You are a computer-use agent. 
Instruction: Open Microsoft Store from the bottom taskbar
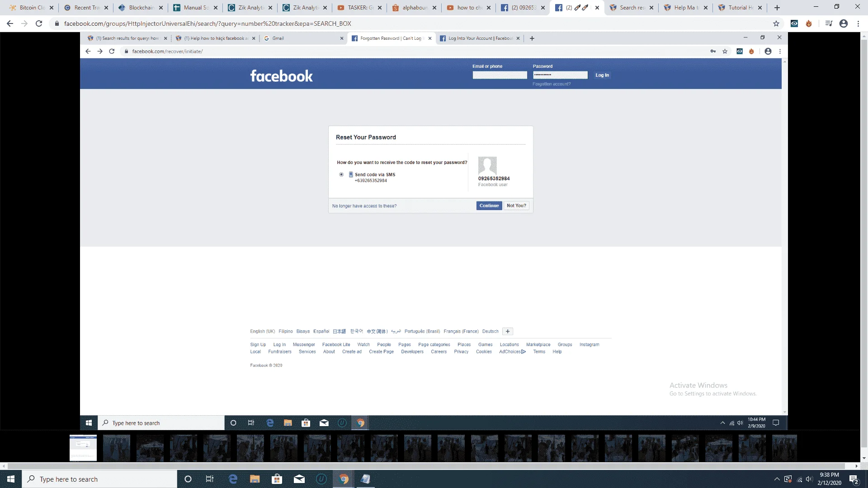(x=277, y=479)
